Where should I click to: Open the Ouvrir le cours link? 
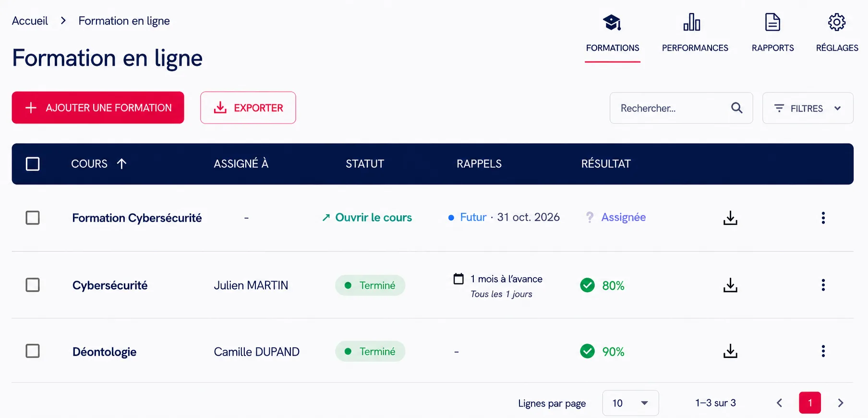coord(367,218)
